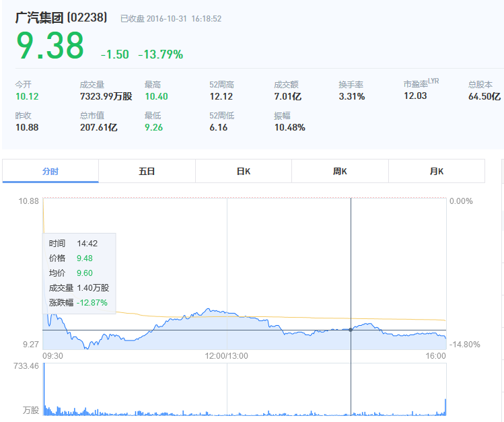Viewport: 504px width, 422px height.
Task: Click the 总市值 value 207.61亿
Action: [x=99, y=128]
